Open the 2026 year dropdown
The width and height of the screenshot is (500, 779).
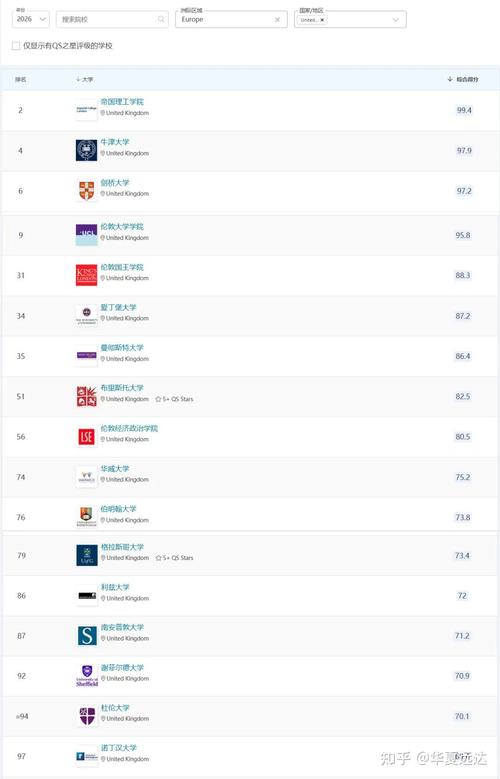pyautogui.click(x=30, y=19)
